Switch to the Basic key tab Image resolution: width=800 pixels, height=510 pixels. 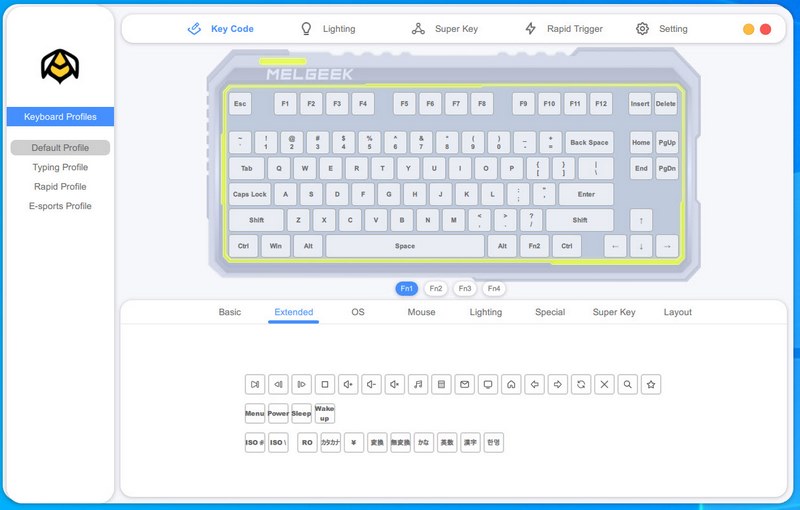pos(230,312)
